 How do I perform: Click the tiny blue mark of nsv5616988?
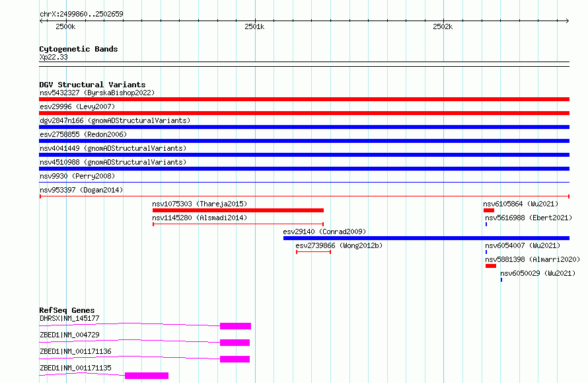pos(486,224)
